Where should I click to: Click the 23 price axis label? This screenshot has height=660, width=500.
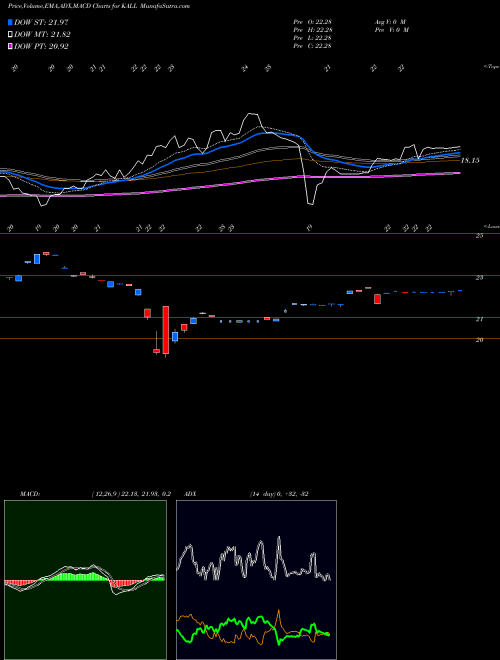point(479,278)
